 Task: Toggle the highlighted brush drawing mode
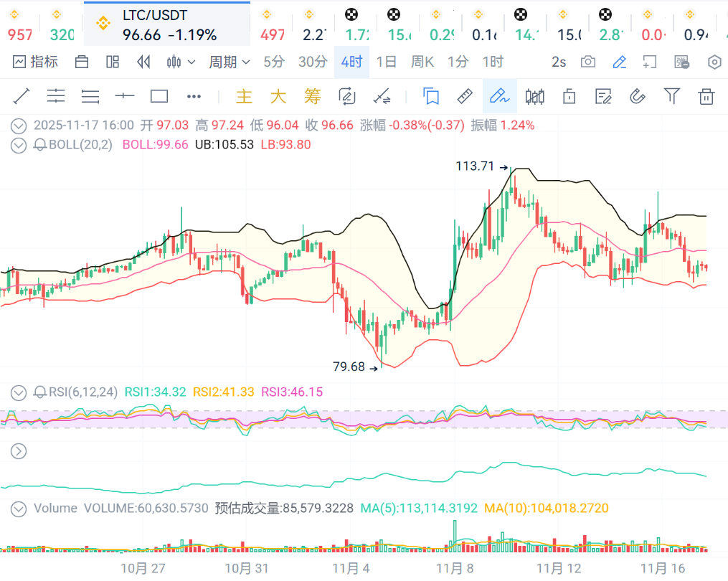[499, 96]
